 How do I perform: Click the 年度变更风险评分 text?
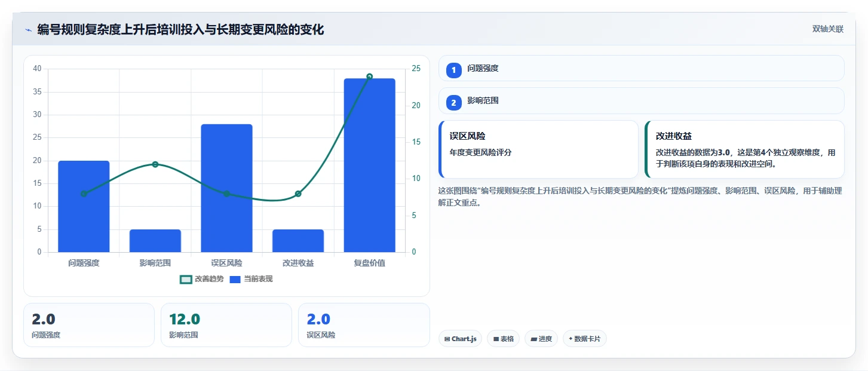pyautogui.click(x=480, y=152)
